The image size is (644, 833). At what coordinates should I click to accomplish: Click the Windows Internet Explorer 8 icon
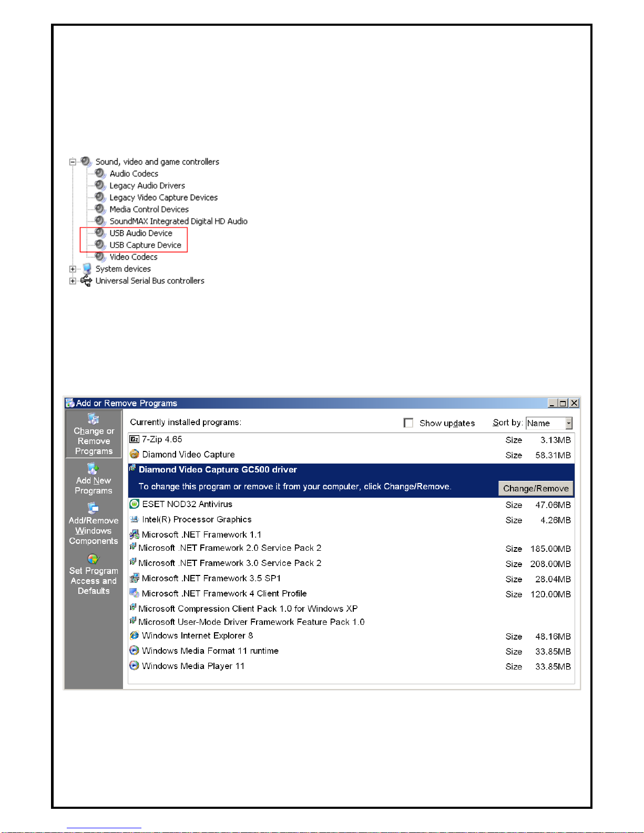[x=135, y=635]
